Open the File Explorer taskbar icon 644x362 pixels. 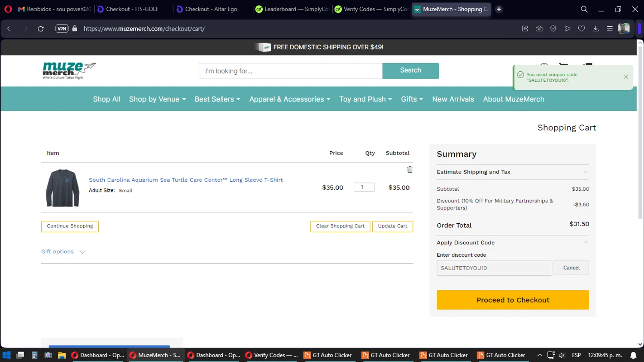tap(62, 355)
